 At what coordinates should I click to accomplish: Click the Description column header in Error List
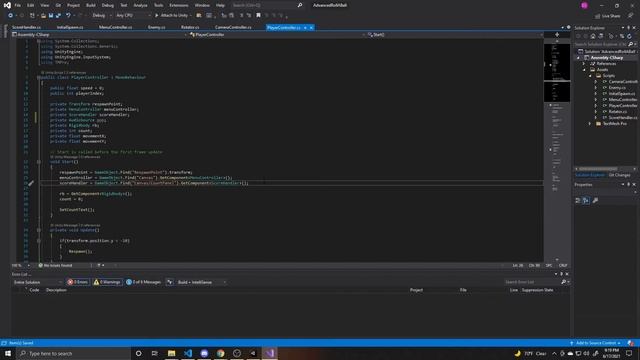tap(56, 290)
